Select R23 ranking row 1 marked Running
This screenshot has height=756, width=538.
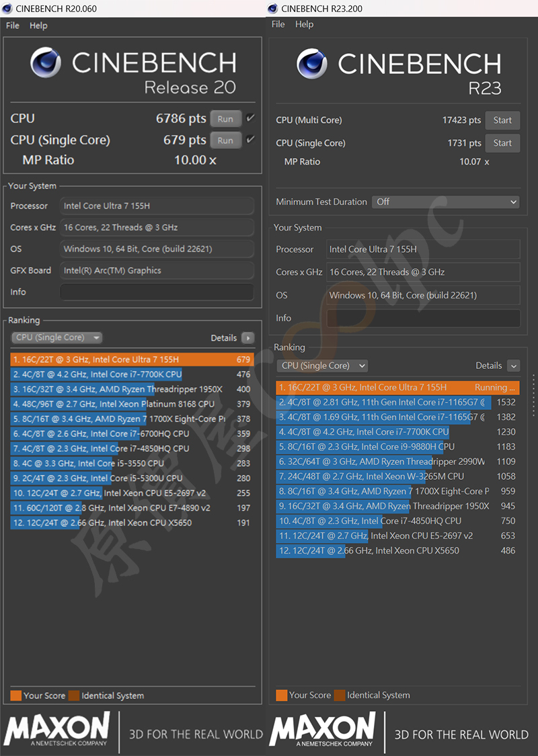click(x=397, y=387)
